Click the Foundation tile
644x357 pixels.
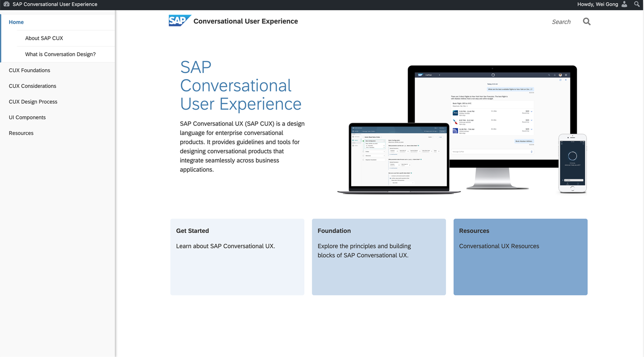pyautogui.click(x=378, y=256)
